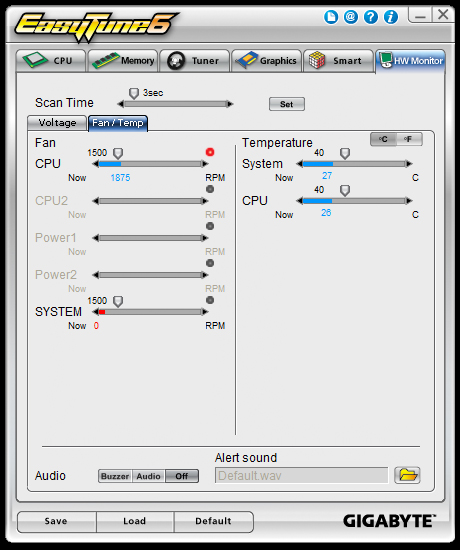Click the @ email icon
The width and height of the screenshot is (460, 550).
351,16
